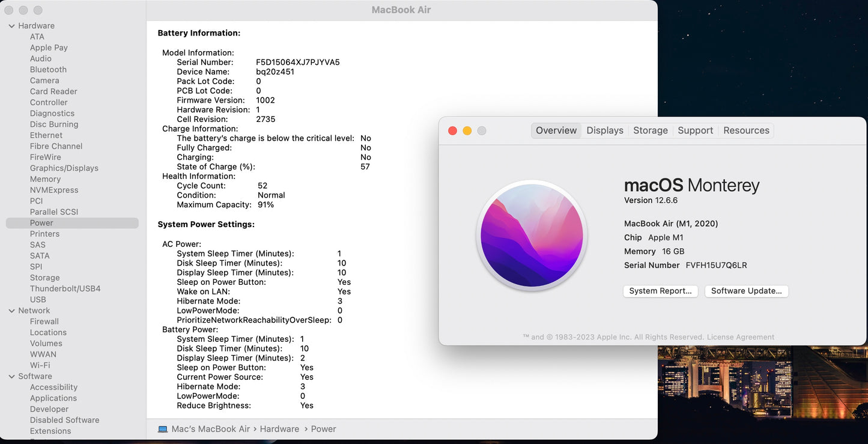The width and height of the screenshot is (868, 444).
Task: Open the Resources tab
Action: click(746, 130)
